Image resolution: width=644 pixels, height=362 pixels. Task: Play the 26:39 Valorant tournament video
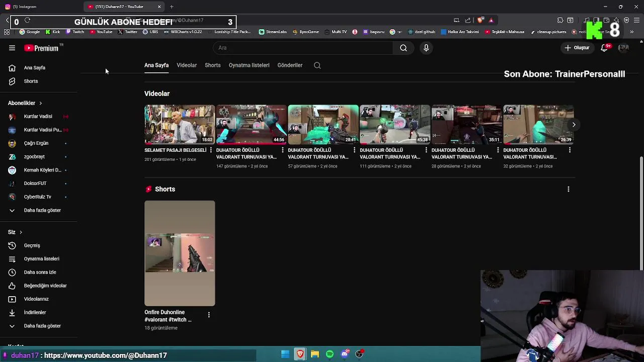[538, 125]
